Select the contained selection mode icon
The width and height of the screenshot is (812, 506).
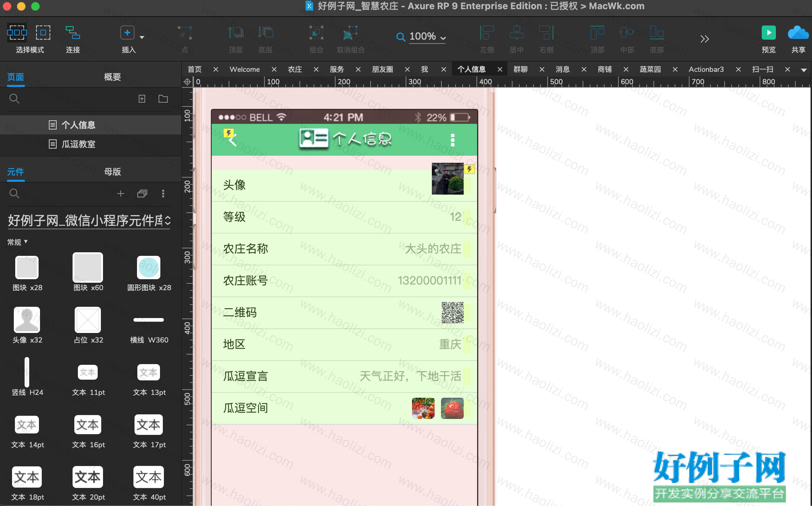coord(43,33)
